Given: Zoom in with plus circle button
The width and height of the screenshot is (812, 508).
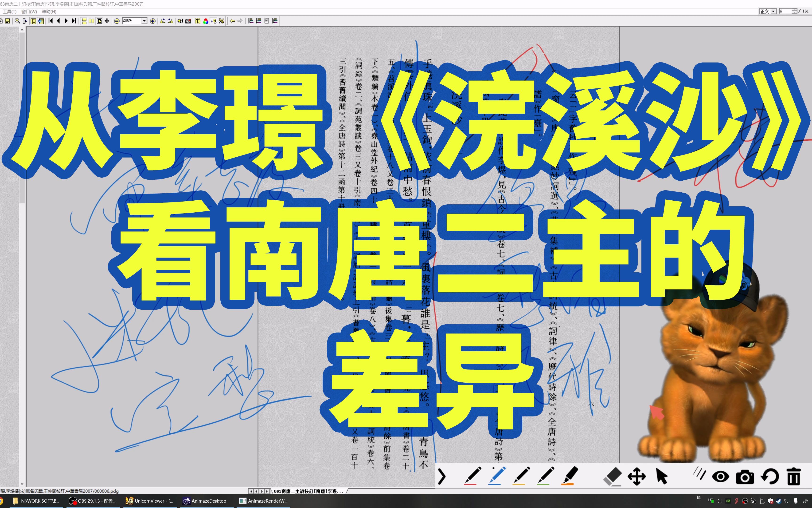Looking at the screenshot, I should click(x=153, y=21).
